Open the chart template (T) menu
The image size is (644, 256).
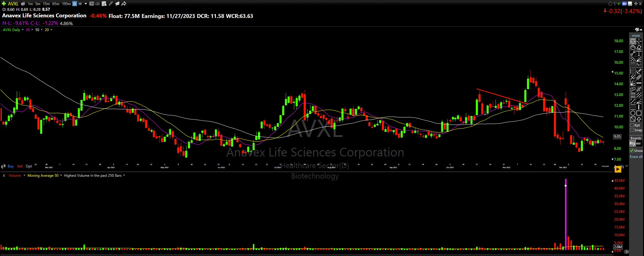(x=92, y=4)
